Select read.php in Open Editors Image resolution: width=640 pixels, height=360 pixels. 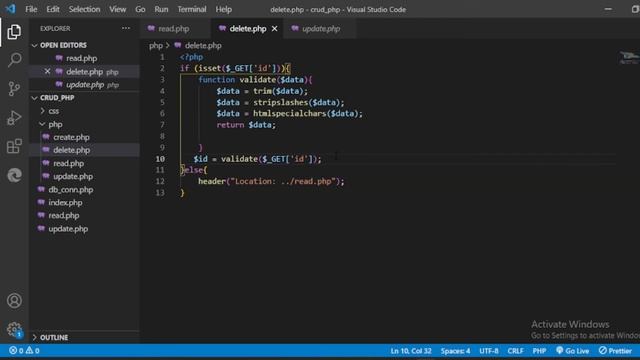pyautogui.click(x=81, y=58)
